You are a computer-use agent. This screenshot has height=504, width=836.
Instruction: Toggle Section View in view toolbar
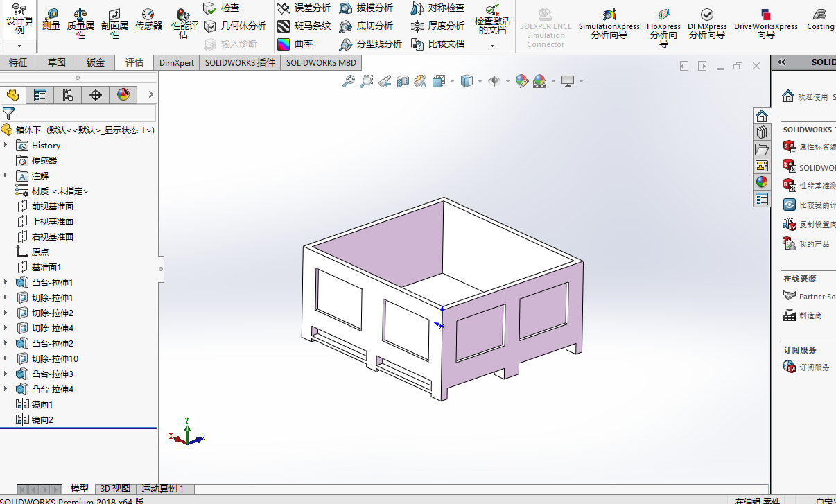click(403, 81)
